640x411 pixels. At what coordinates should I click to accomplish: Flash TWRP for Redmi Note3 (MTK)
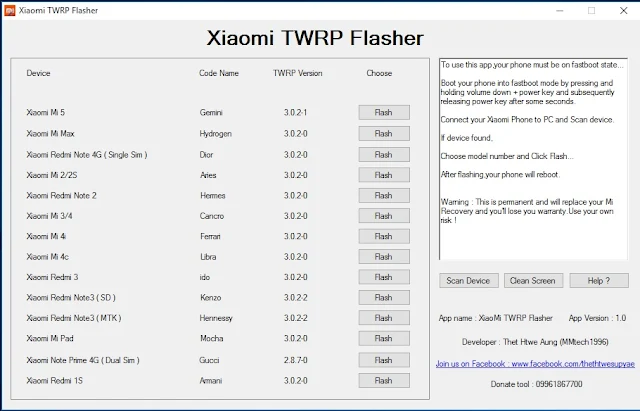(384, 318)
